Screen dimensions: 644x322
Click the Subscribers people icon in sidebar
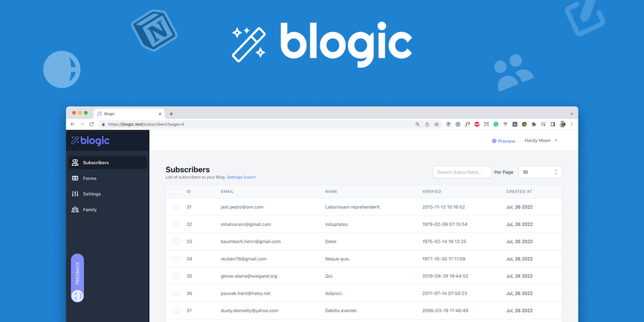point(75,163)
